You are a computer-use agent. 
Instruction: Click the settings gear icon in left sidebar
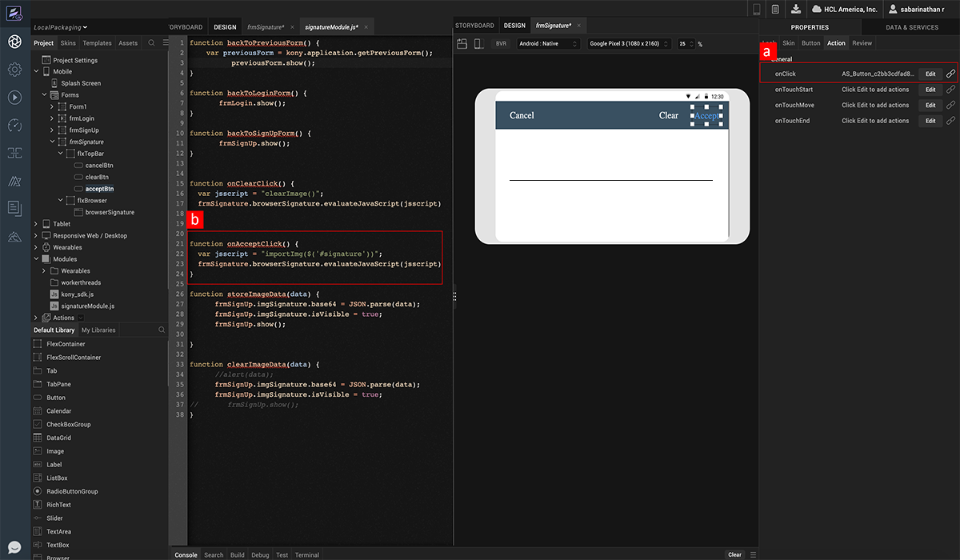coord(14,70)
